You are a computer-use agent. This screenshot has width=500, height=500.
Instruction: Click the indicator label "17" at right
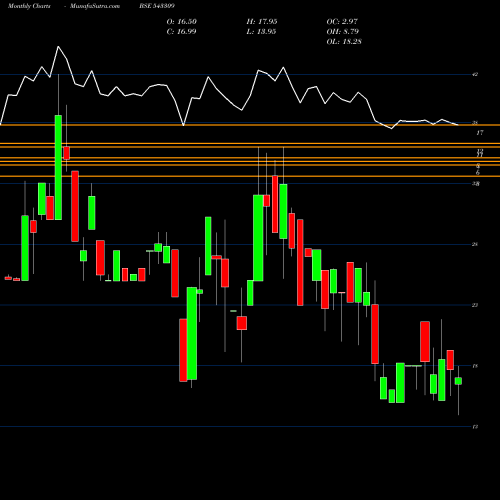point(479,133)
